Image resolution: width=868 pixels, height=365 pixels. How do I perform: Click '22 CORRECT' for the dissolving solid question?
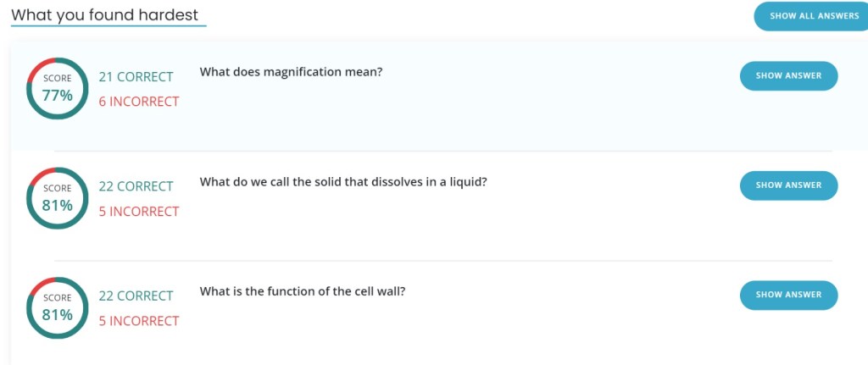[136, 186]
